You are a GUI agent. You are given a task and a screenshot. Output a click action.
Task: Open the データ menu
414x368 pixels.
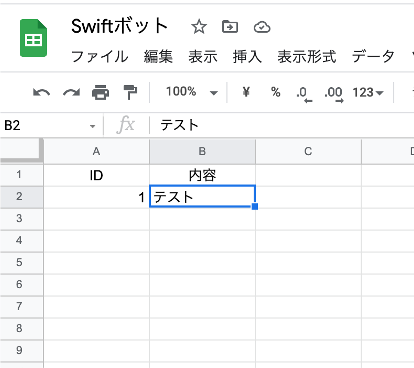(373, 56)
